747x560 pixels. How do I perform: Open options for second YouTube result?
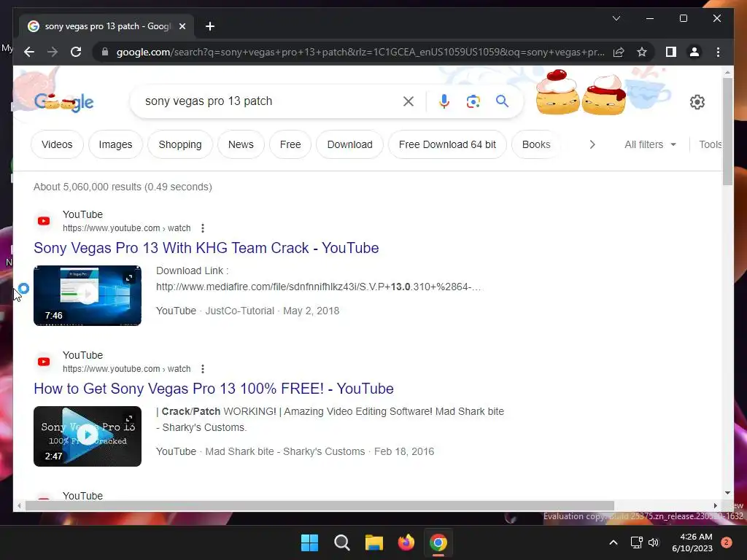(203, 368)
